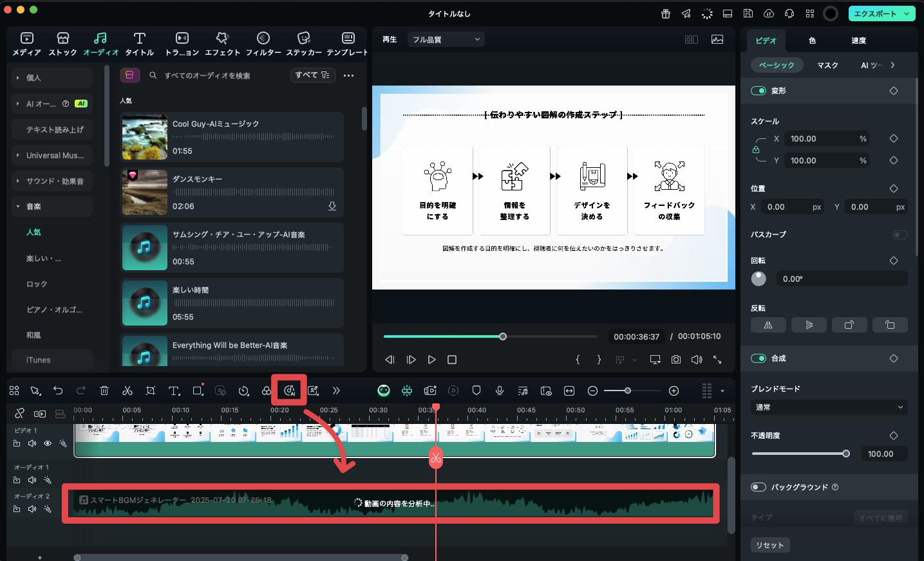
Task: Open the headset support icon
Action: pyautogui.click(x=789, y=14)
